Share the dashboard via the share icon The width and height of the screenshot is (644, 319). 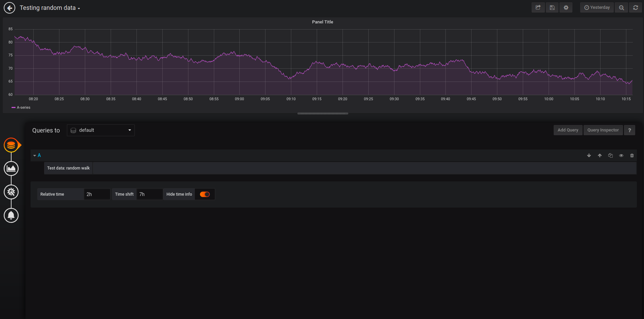pos(538,7)
